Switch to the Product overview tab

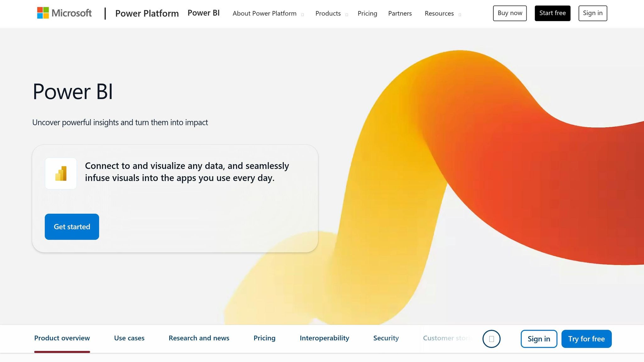(x=62, y=338)
